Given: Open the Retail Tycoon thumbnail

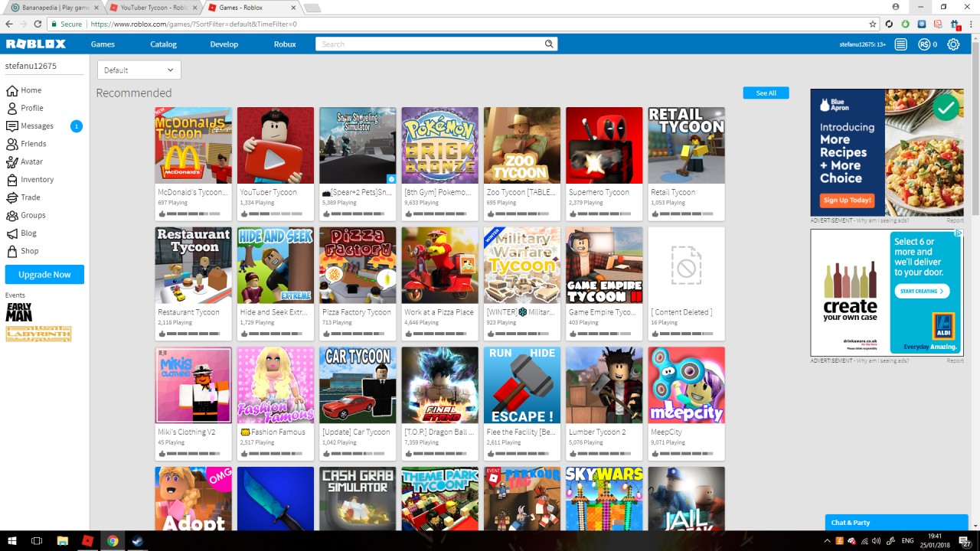Looking at the screenshot, I should coord(686,145).
